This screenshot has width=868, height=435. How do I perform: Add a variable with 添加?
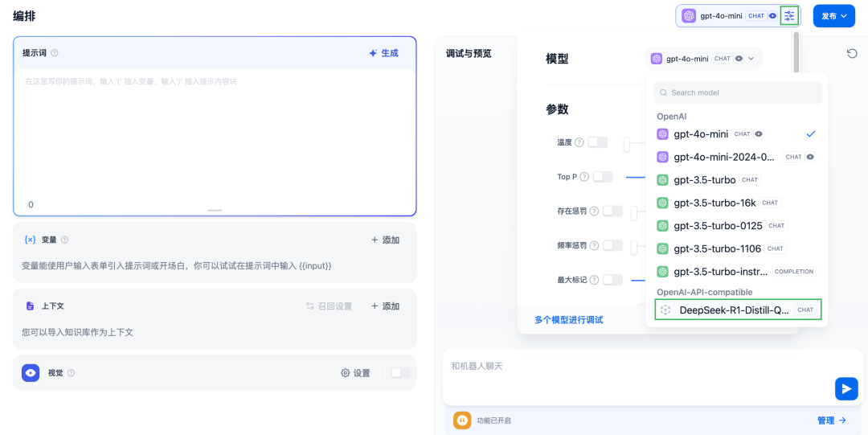click(x=385, y=240)
